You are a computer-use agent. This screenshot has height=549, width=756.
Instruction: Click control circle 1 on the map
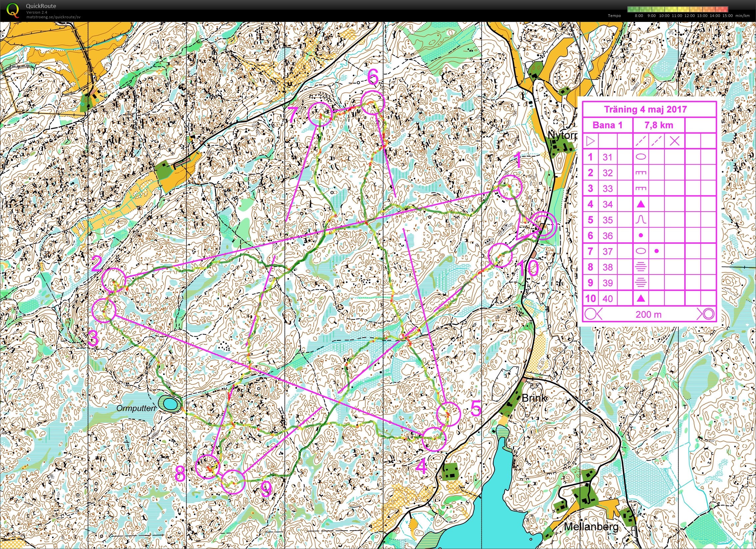coord(510,187)
